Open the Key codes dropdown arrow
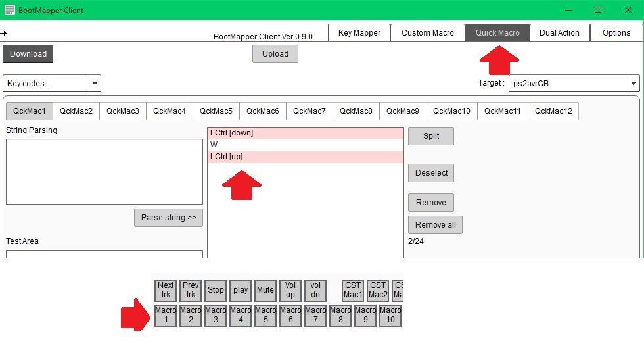Screen dimensions: 644x344 95,84
